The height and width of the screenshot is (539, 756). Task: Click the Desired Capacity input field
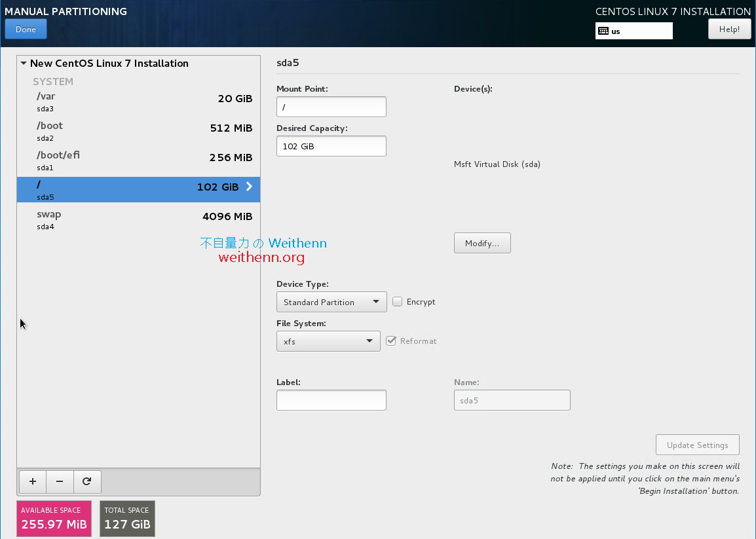pyautogui.click(x=331, y=146)
